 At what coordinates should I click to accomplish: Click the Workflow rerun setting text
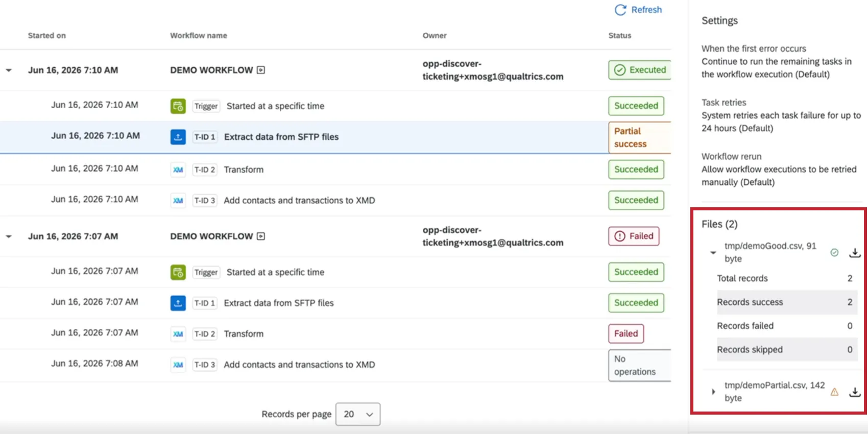pos(779,170)
